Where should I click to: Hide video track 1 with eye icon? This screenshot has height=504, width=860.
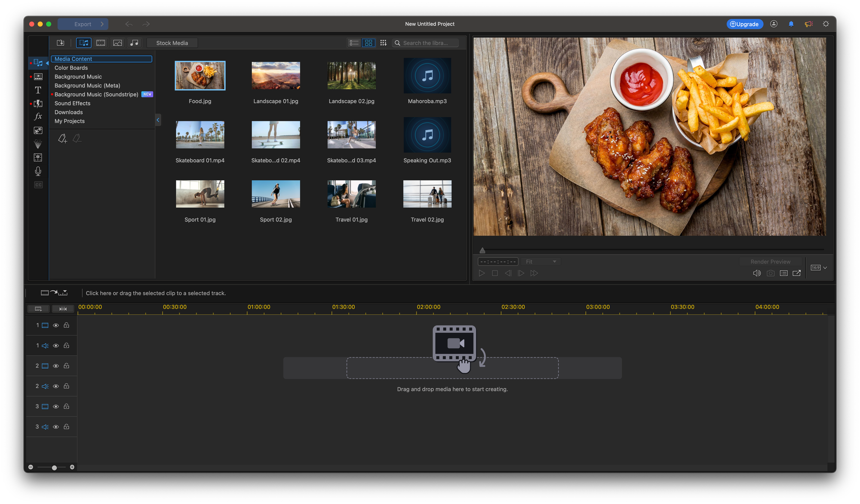(56, 326)
